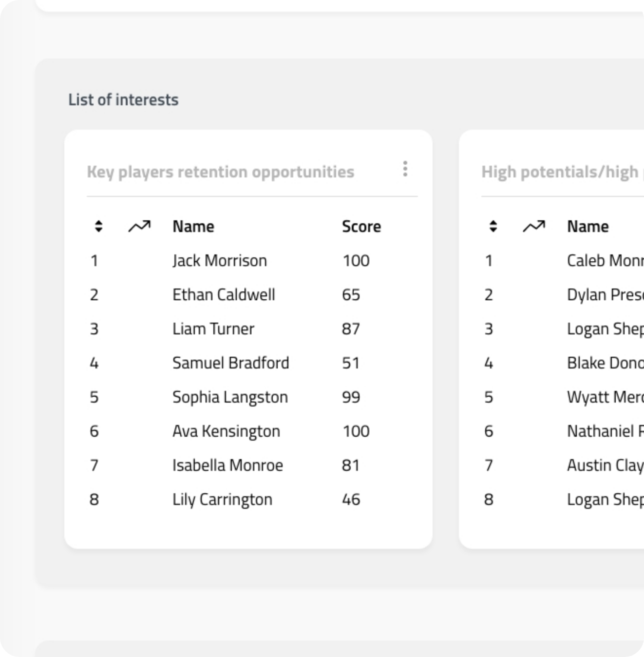The height and width of the screenshot is (657, 644).
Task: Open the Key players card three-dot menu
Action: [405, 169]
